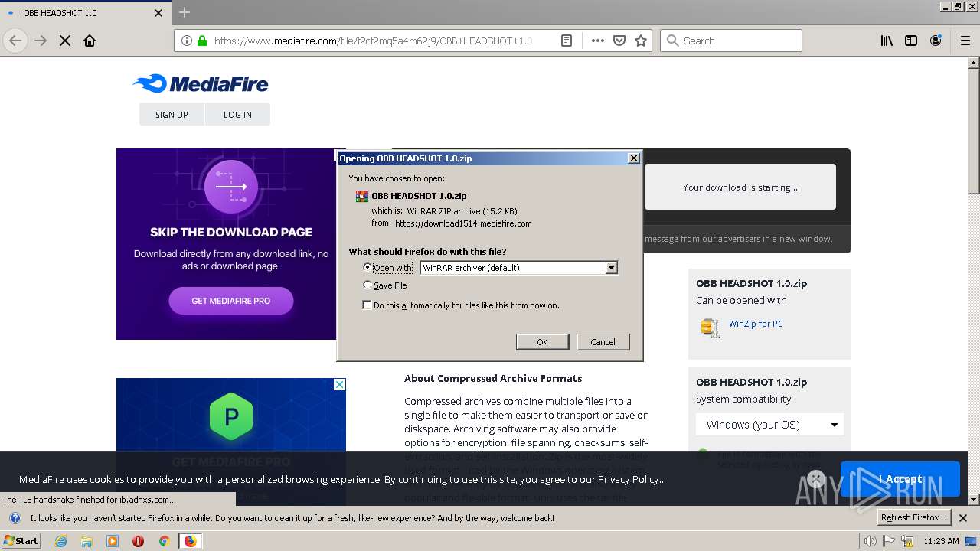The height and width of the screenshot is (551, 980).
Task: Open the Windows (your OS) compatibility dropdown
Action: 769,425
